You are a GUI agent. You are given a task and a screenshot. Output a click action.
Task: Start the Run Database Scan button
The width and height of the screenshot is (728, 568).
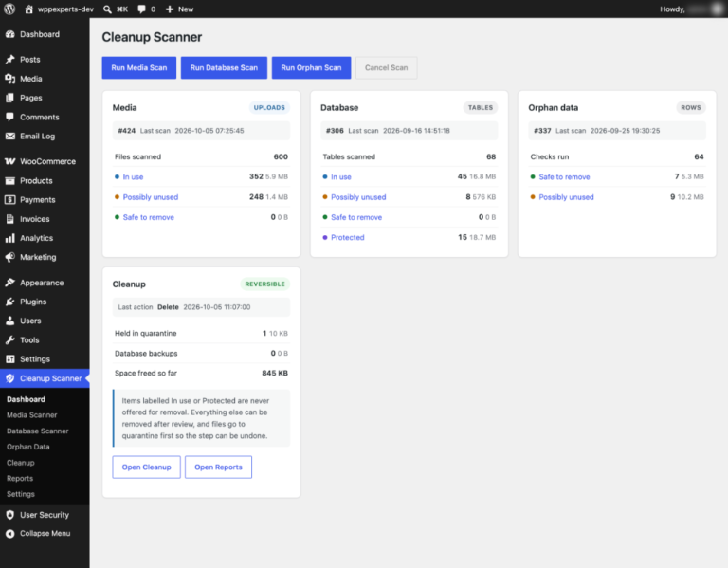(224, 68)
